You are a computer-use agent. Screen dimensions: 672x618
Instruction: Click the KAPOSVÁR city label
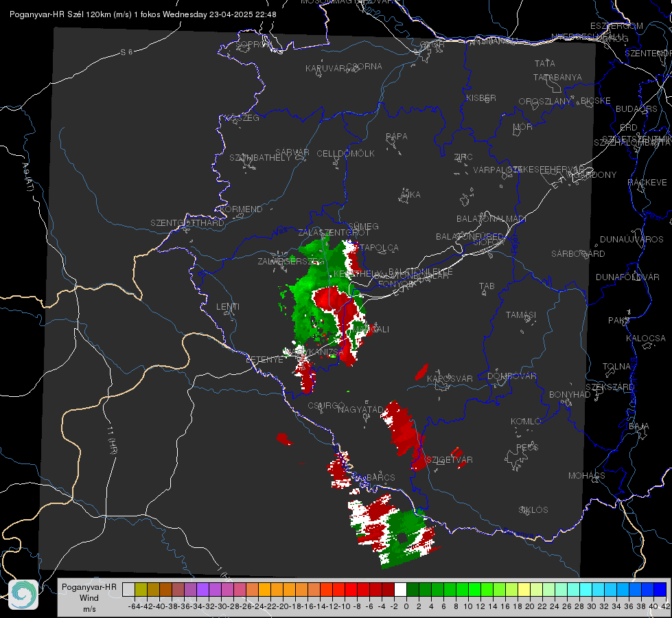point(450,378)
